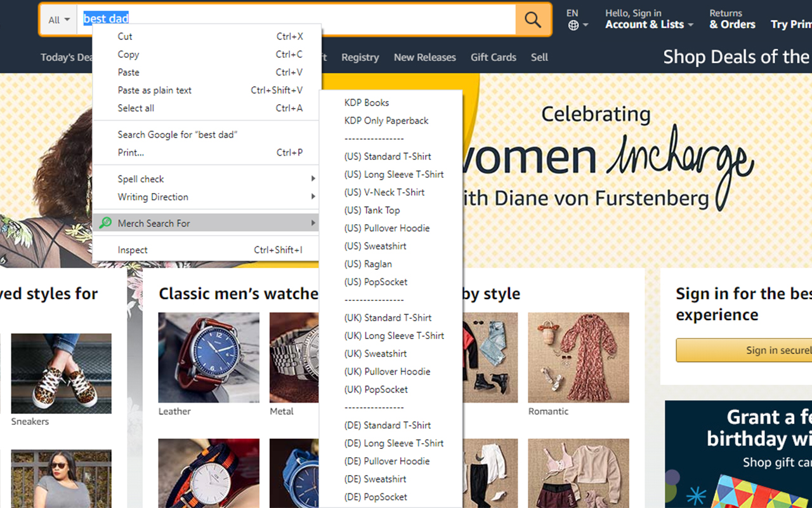This screenshot has width=812, height=508.
Task: Open the Leather watch thumbnail
Action: click(209, 358)
